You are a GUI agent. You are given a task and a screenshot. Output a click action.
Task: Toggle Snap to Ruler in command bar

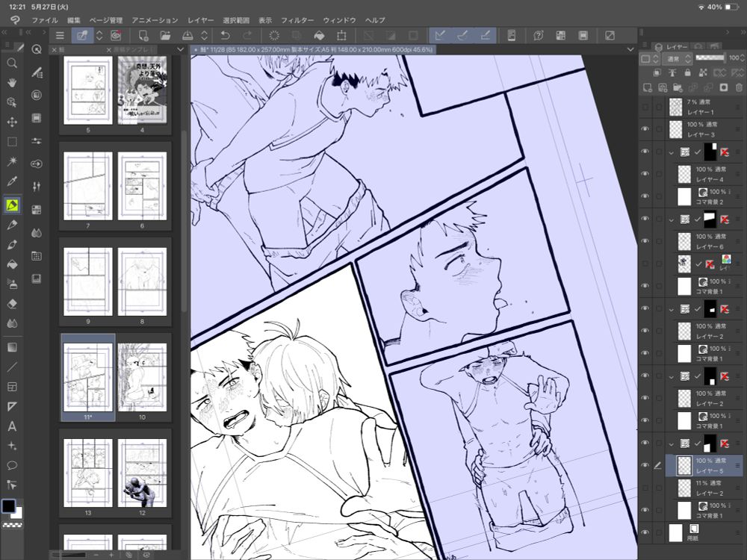point(440,36)
